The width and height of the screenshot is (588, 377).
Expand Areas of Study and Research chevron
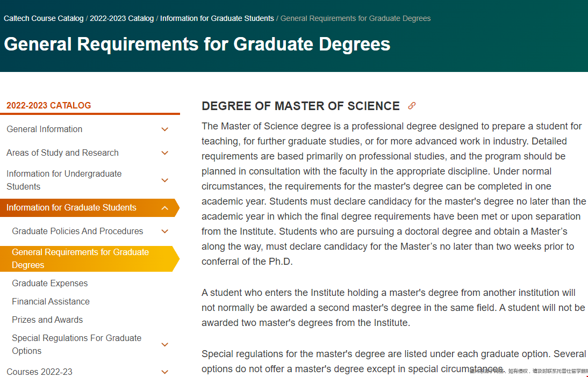(x=164, y=153)
